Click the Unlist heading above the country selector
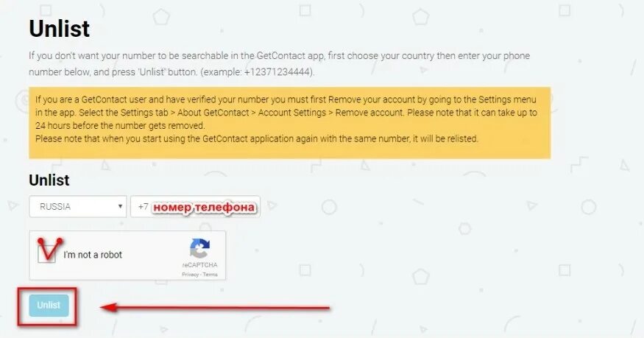Image resolution: width=644 pixels, height=338 pixels. point(49,180)
